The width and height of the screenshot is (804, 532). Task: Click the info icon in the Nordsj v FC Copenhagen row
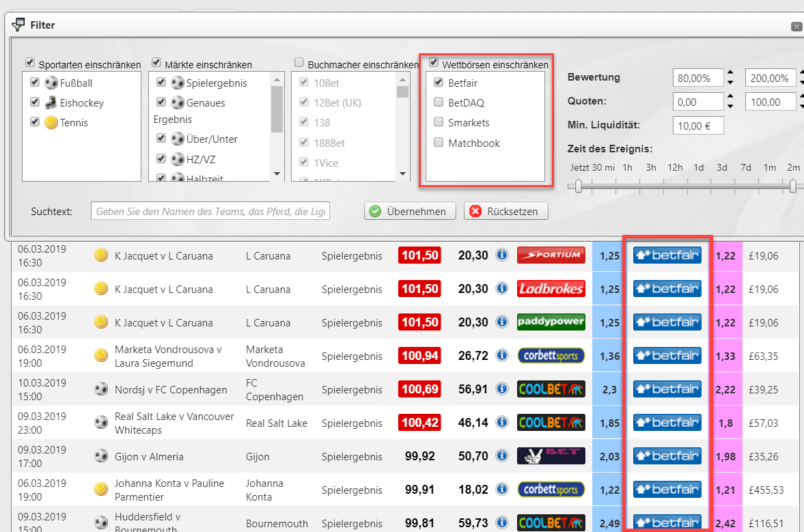(x=502, y=389)
